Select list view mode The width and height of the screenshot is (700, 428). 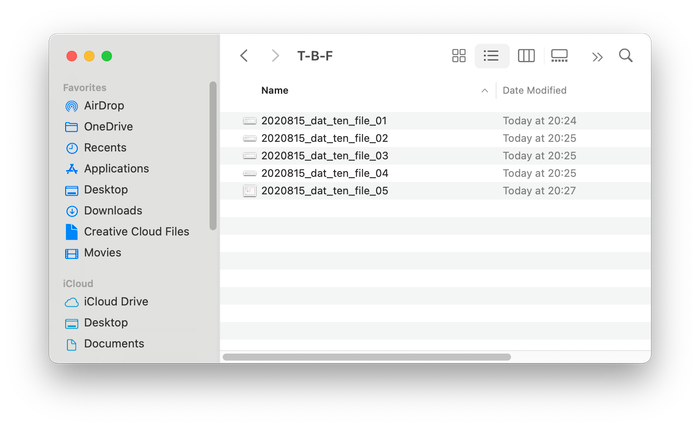pos(492,56)
